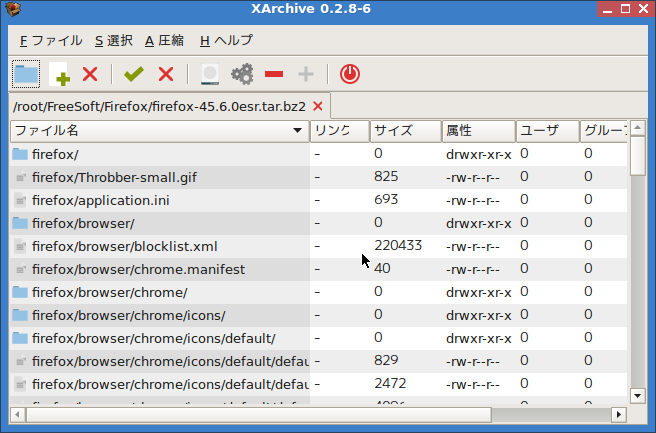Click the folder icon of firefox/ row
656x433 pixels.
[x=20, y=154]
